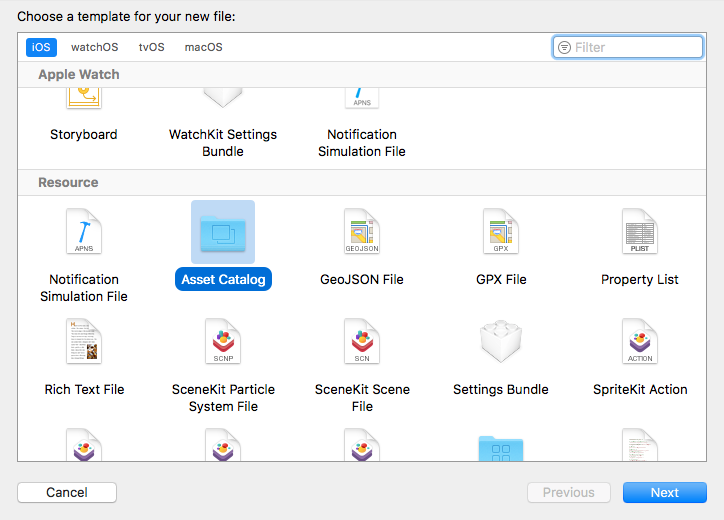Click the "GPX File" label
Viewport: 724px width, 520px height.
pyautogui.click(x=501, y=279)
